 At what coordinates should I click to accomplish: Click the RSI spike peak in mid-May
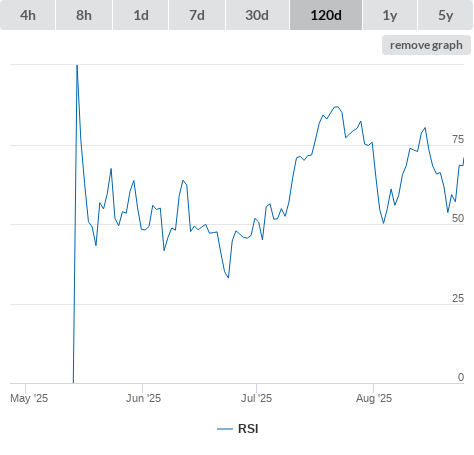tap(77, 66)
